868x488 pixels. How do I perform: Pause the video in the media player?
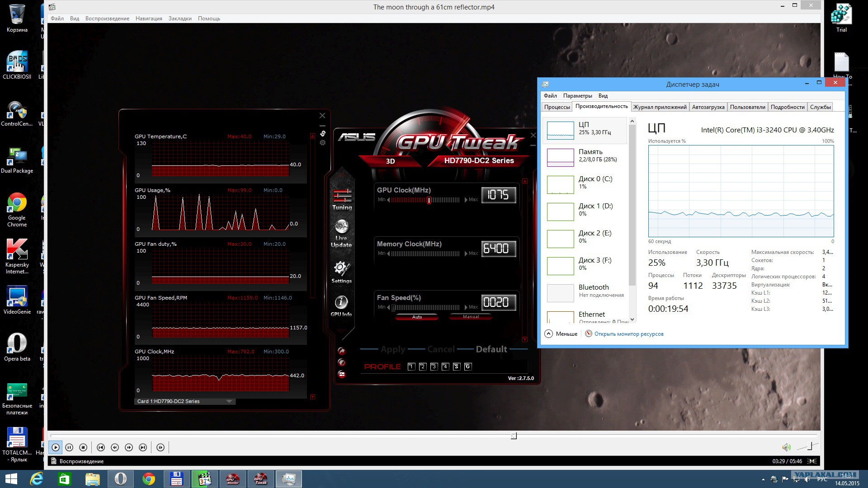coord(69,447)
